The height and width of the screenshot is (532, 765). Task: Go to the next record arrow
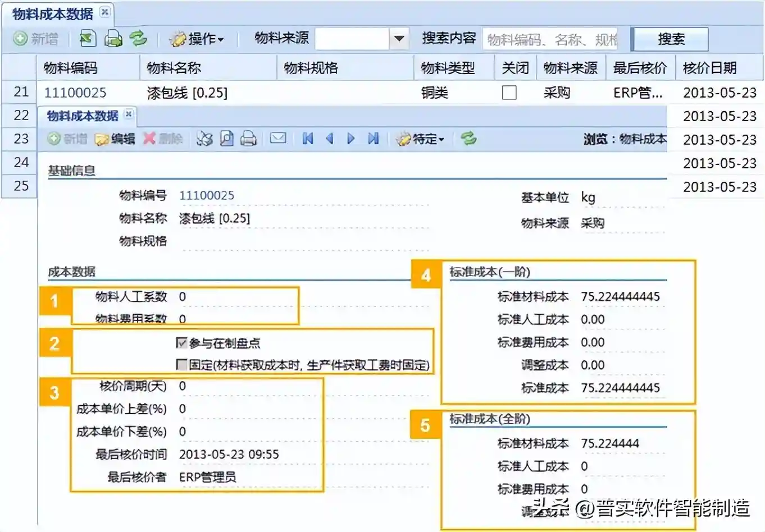tap(351, 139)
